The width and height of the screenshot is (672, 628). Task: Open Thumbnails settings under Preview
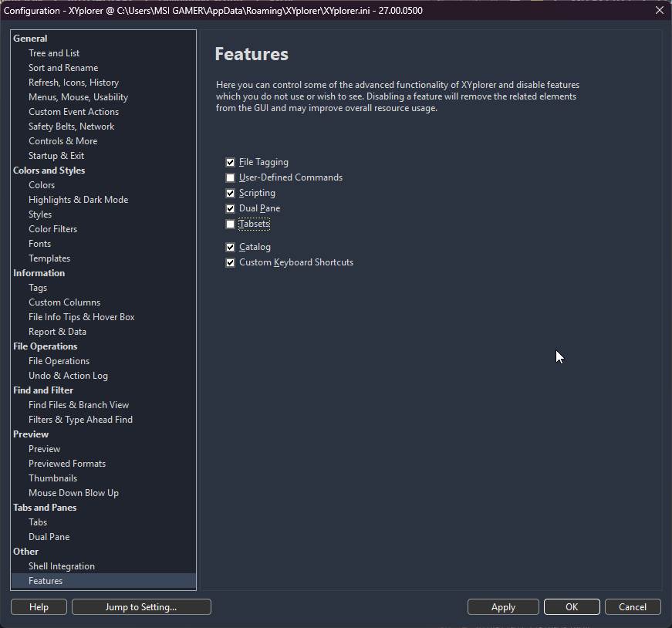click(52, 478)
